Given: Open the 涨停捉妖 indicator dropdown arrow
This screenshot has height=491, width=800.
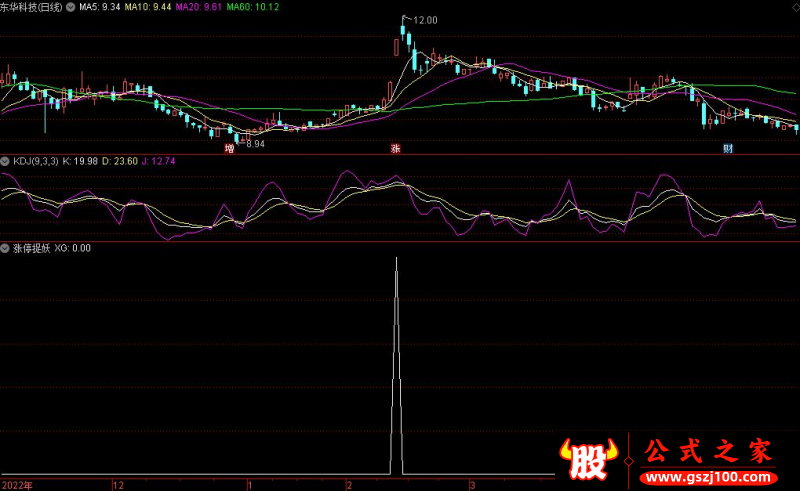Looking at the screenshot, I should (5, 248).
